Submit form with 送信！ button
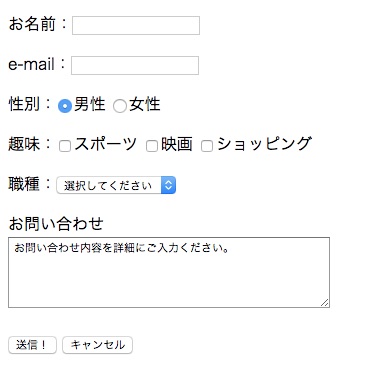This screenshot has width=385, height=383. click(x=32, y=345)
